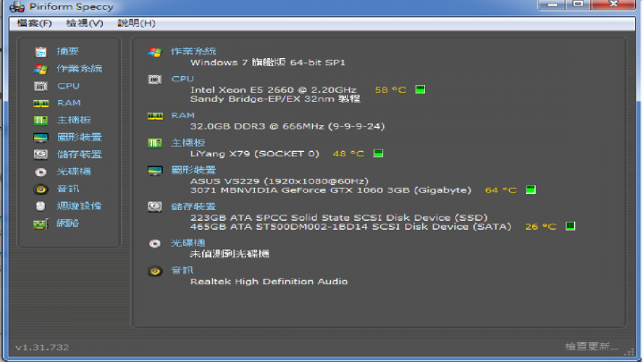
Task: Click the text 'Intel Xeon E5 2660 @ 2.20GHz'
Action: [x=274, y=90]
